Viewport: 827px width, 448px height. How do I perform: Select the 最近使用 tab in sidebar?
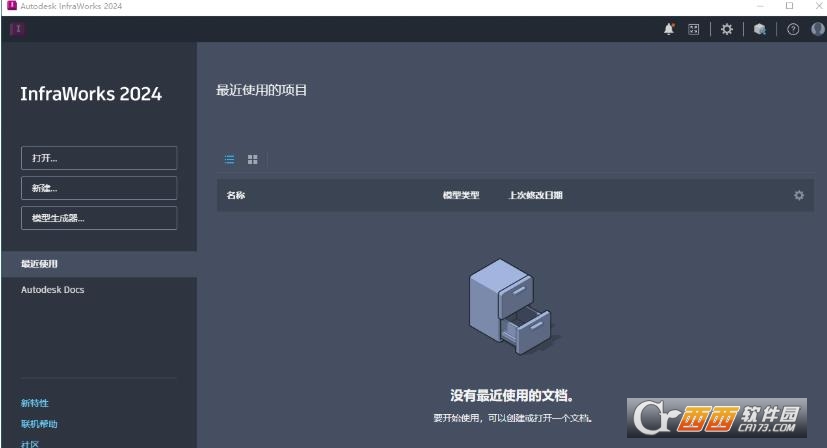point(99,264)
